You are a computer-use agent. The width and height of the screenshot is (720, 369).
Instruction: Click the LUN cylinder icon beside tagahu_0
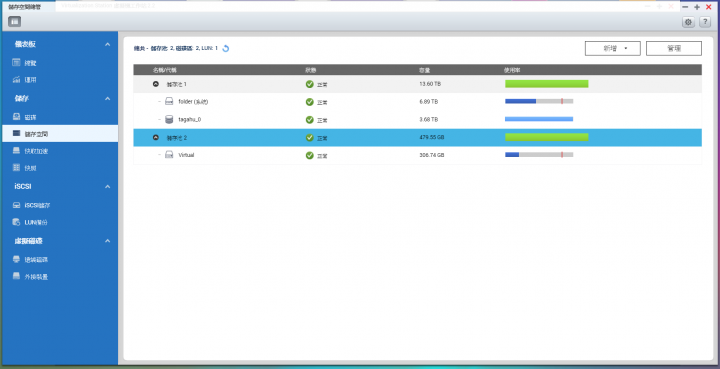pyautogui.click(x=169, y=119)
